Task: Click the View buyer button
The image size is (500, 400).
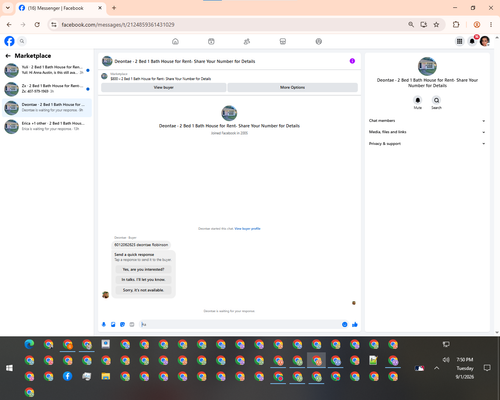Action: point(164,87)
